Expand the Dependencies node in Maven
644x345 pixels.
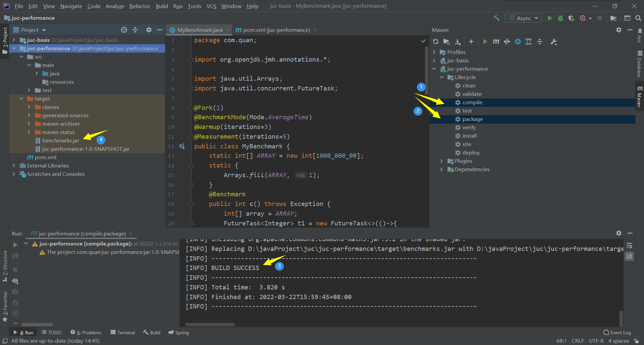[442, 169]
